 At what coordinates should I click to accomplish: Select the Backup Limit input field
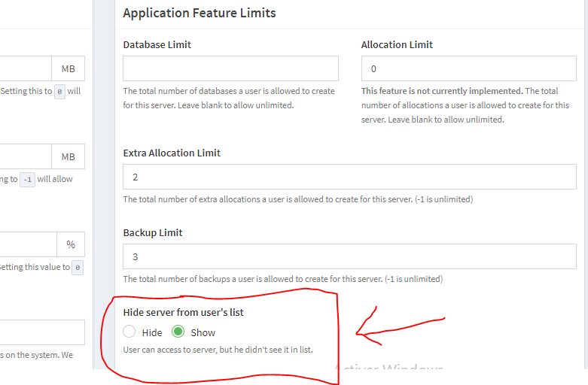click(x=349, y=256)
